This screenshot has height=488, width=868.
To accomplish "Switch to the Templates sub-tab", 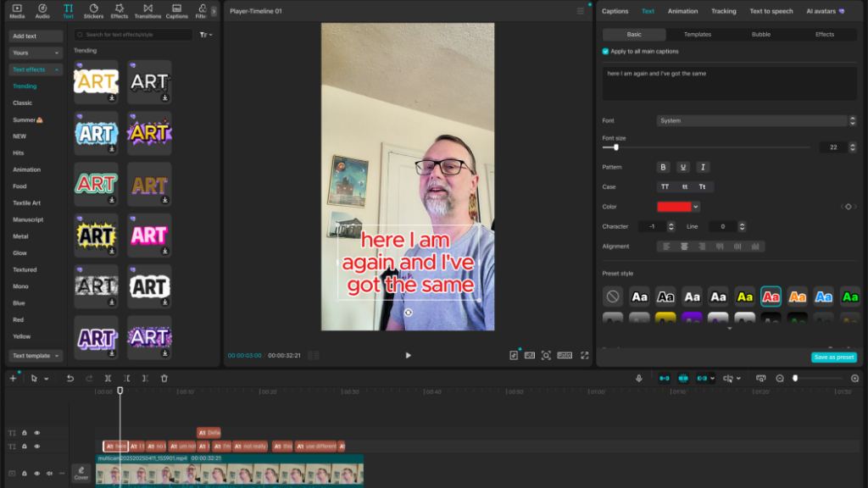I will coord(698,34).
